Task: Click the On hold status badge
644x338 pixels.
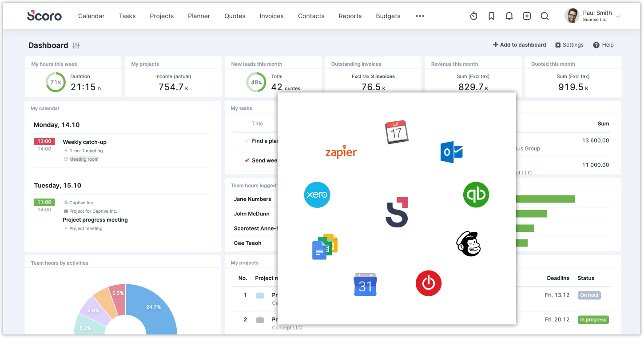Action: coord(589,295)
